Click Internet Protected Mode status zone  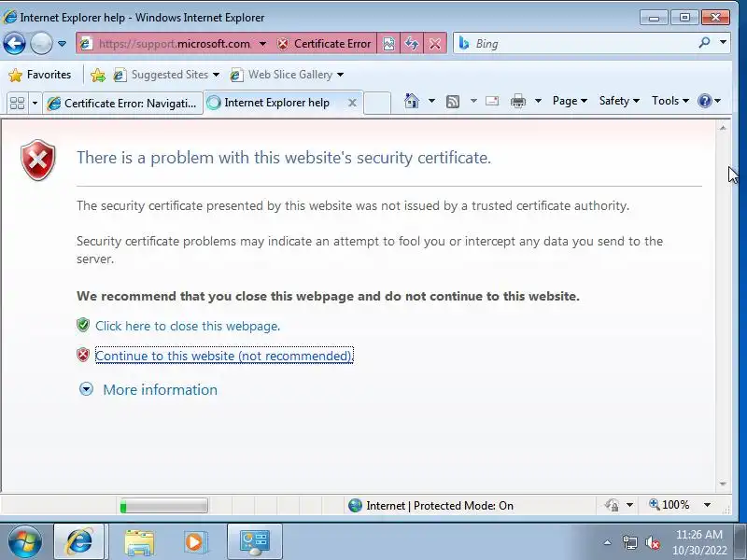pos(431,506)
